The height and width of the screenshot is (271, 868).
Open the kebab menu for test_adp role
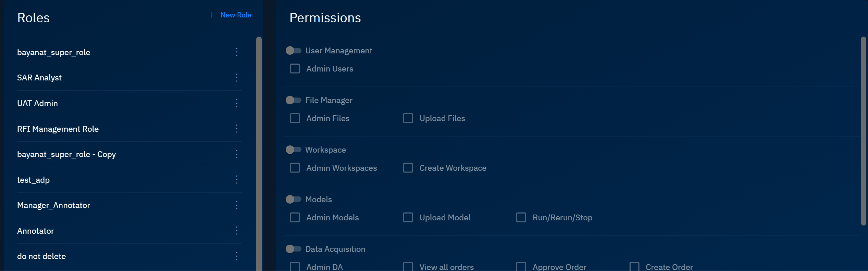pos(237,180)
